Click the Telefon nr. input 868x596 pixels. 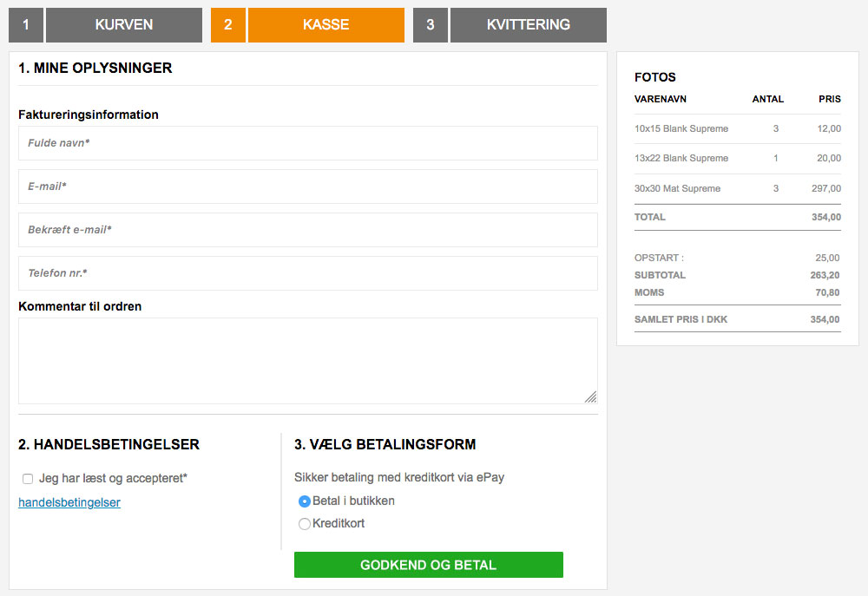pyautogui.click(x=308, y=273)
